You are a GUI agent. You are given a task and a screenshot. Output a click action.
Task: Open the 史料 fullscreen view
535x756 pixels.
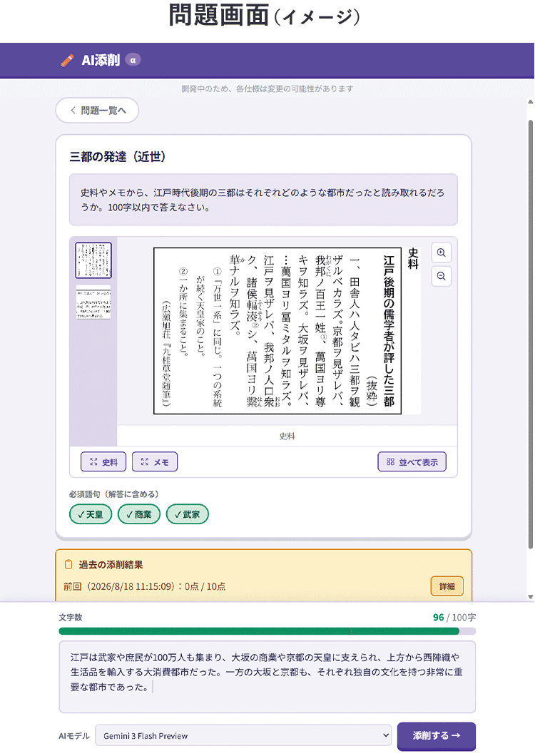click(103, 462)
